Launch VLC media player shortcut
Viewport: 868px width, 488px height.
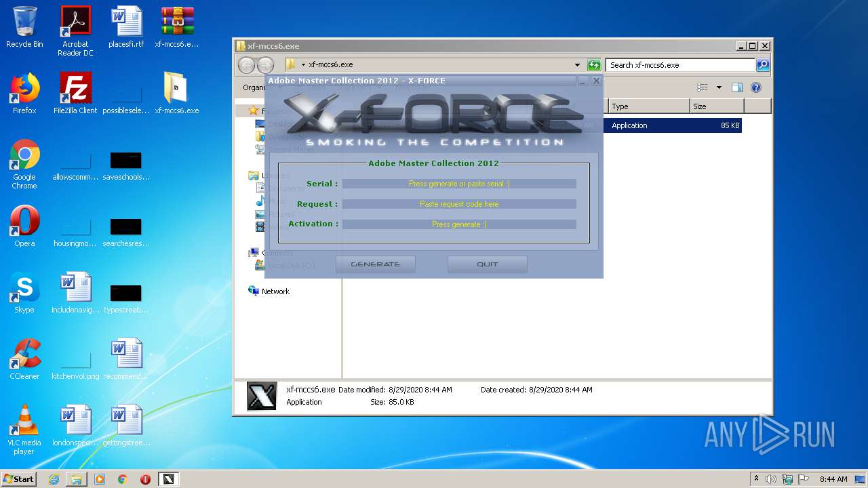pos(24,430)
